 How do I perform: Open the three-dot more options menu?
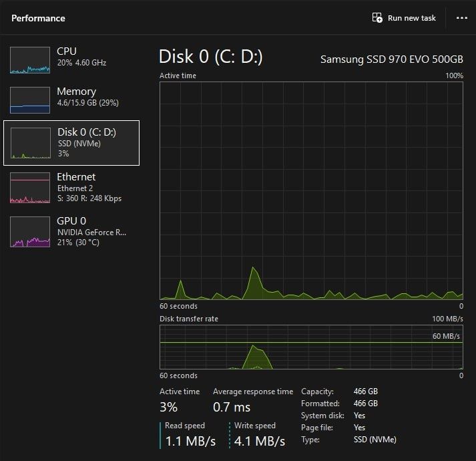462,18
